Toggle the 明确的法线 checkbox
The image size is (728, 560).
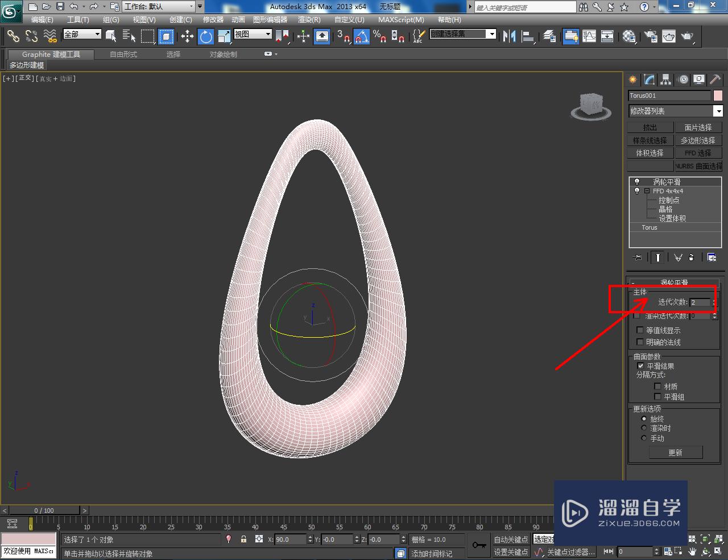coord(640,342)
